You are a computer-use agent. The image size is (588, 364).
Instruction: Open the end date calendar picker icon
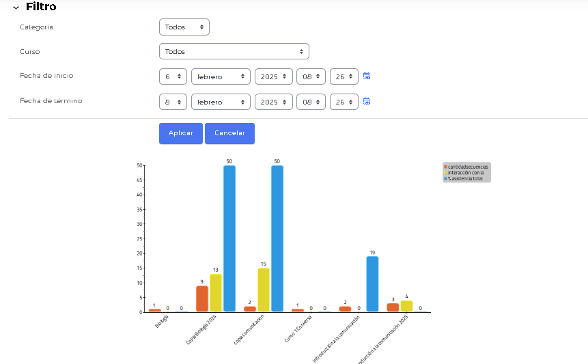coord(367,101)
